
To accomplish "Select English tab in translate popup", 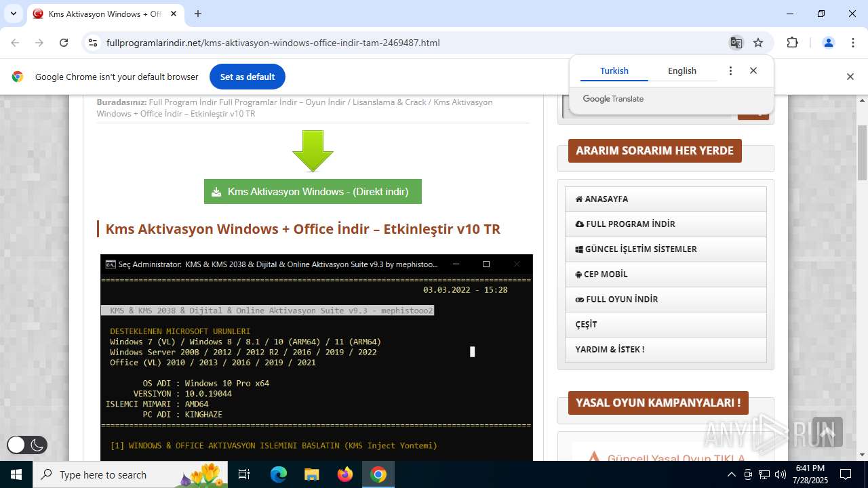I will [x=682, y=70].
